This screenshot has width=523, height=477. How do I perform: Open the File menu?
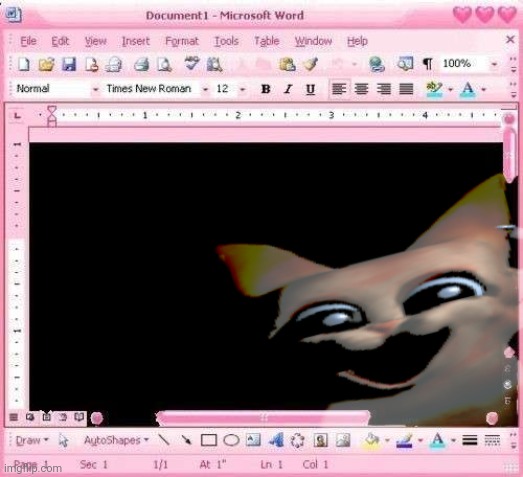point(28,41)
